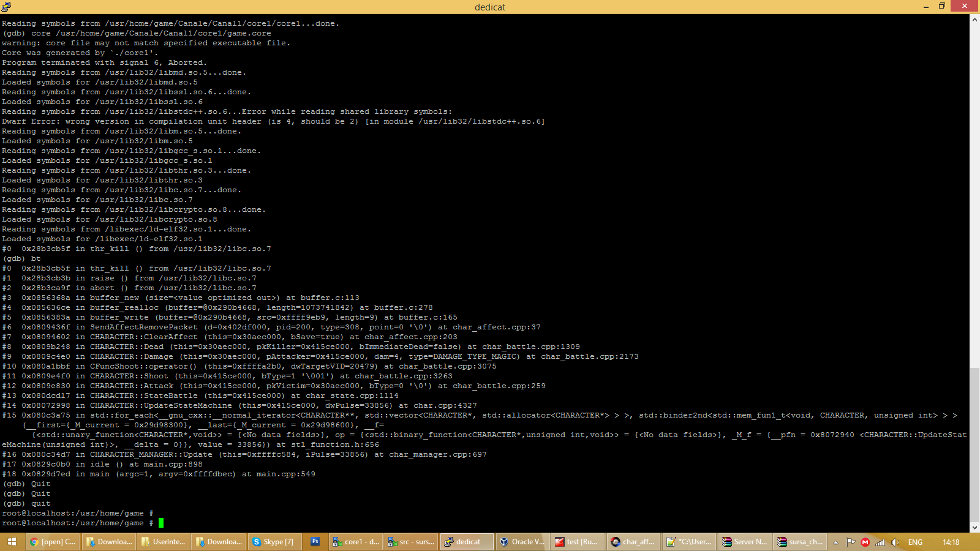980x551 pixels.
Task: Click frame #3 buffer_new line
Action: click(x=181, y=298)
